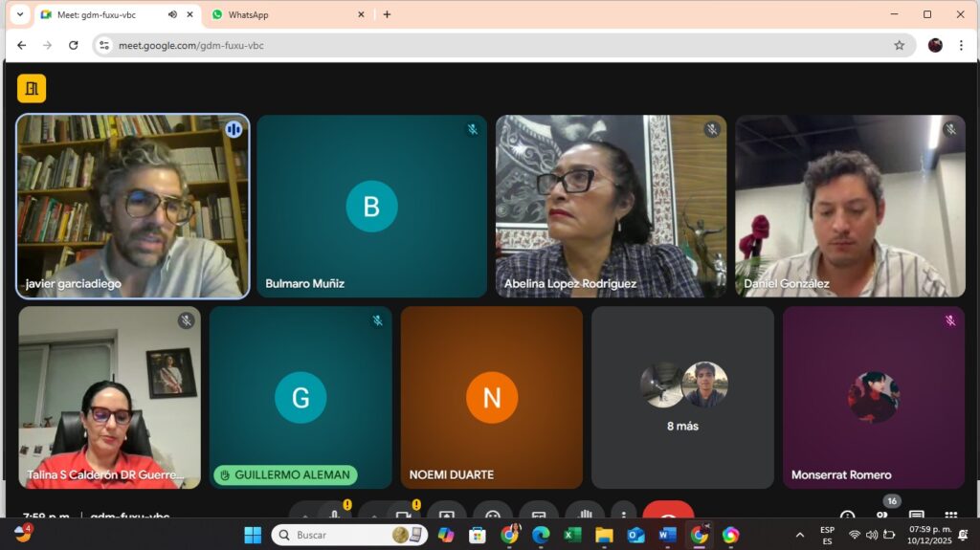Expand the video settings arrow beside camera
Image resolution: width=980 pixels, height=550 pixels.
pyautogui.click(x=374, y=515)
